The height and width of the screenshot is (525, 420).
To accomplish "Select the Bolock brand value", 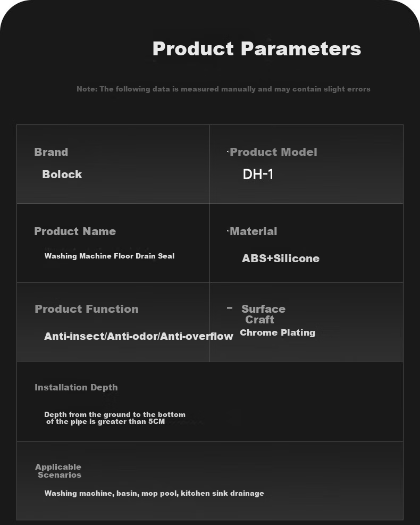I will click(x=62, y=174).
